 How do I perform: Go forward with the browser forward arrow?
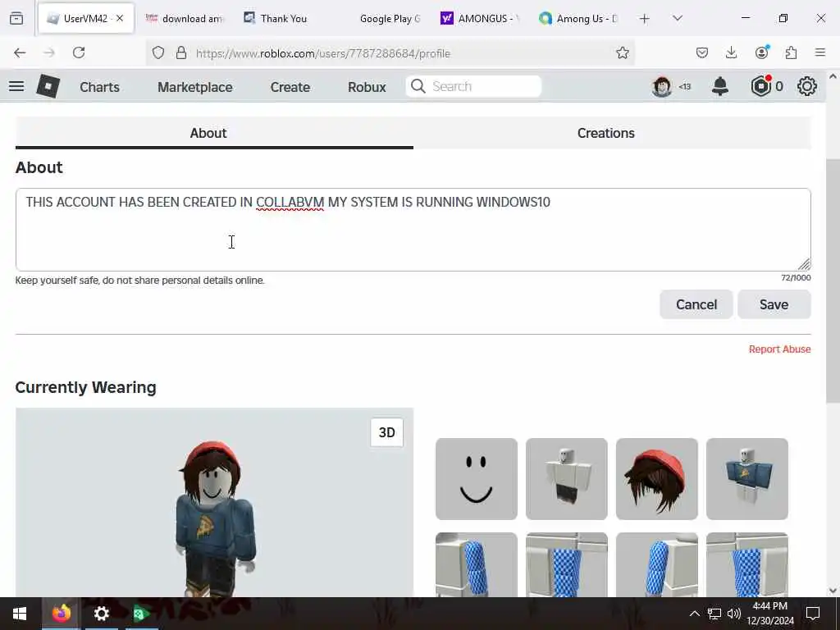tap(49, 52)
